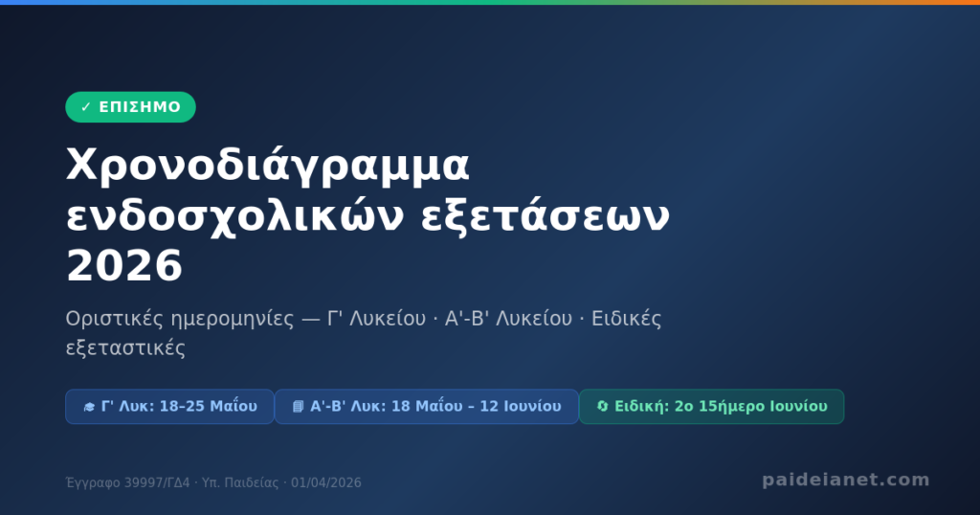Image resolution: width=980 pixels, height=515 pixels.
Task: Open the Γ' Λυκ: 18–25 Μαΐου chip
Action: (169, 407)
